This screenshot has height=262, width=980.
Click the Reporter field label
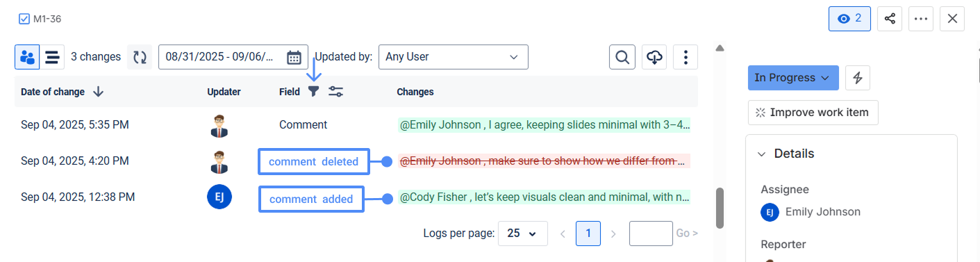click(783, 245)
